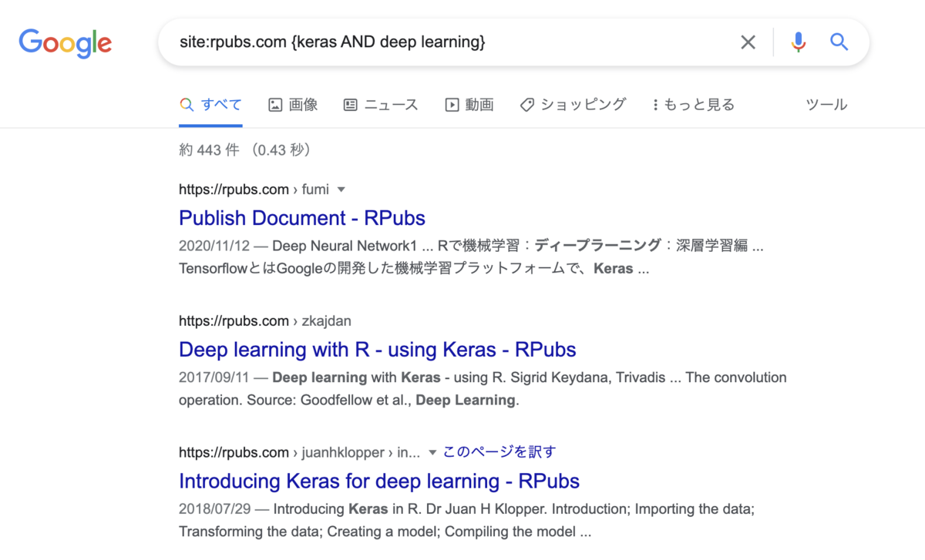Clear the search query with the X
The height and width of the screenshot is (560, 925).
(x=748, y=42)
